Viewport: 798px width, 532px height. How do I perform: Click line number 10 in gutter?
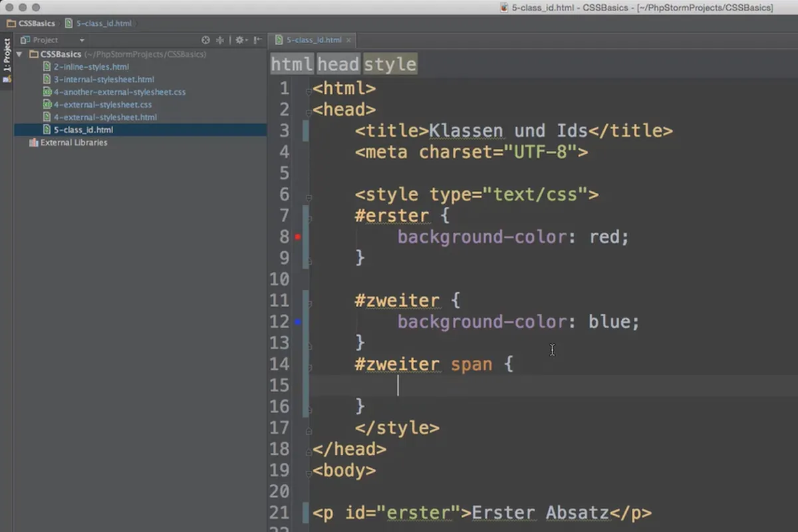point(280,279)
